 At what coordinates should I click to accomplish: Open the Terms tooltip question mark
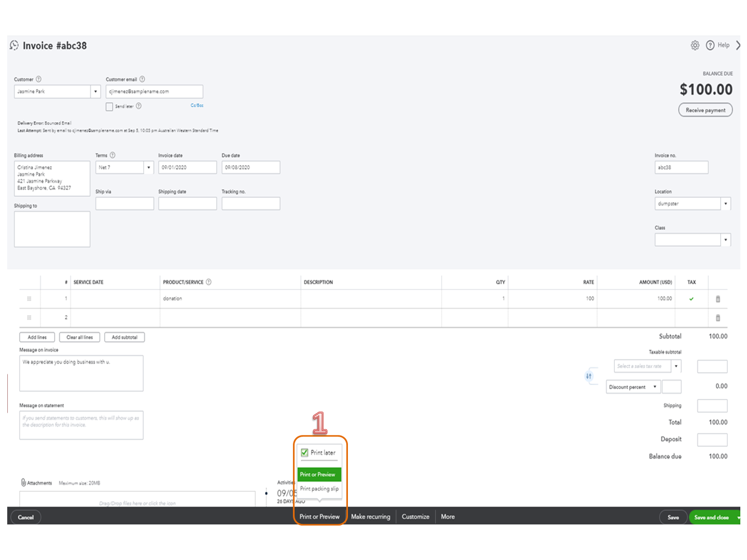tap(112, 155)
